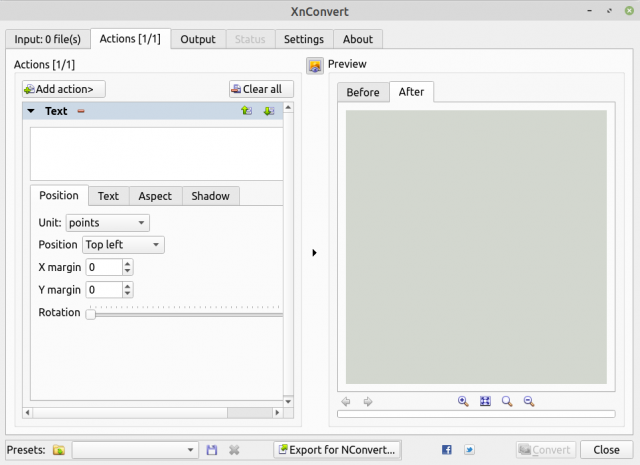640x465 pixels.
Task: Delete the selected preset
Action: point(234,450)
